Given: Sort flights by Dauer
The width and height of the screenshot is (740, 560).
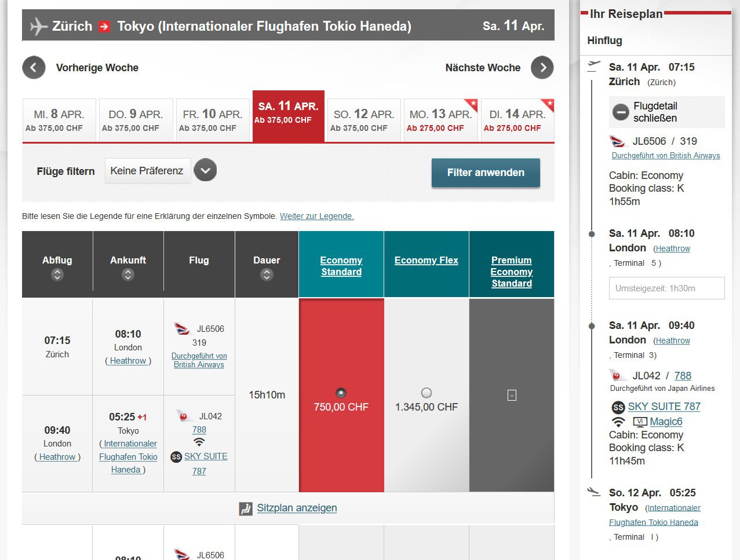Looking at the screenshot, I should (x=267, y=275).
